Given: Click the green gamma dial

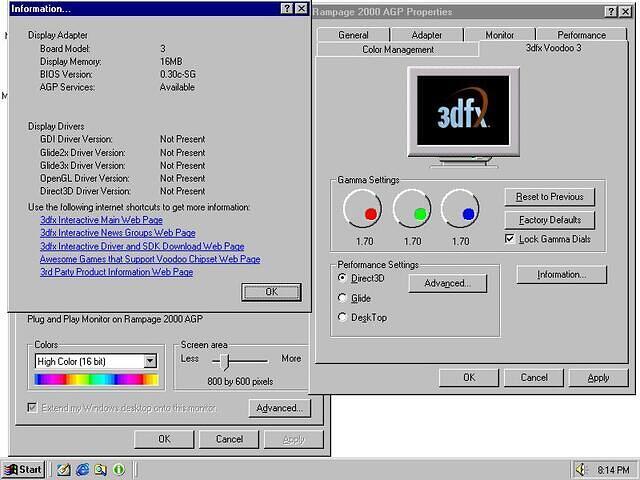Looking at the screenshot, I should pos(412,210).
